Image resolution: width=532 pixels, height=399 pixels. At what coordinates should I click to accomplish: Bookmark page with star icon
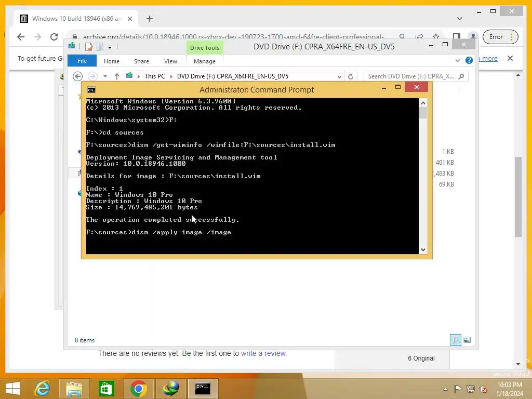point(436,37)
